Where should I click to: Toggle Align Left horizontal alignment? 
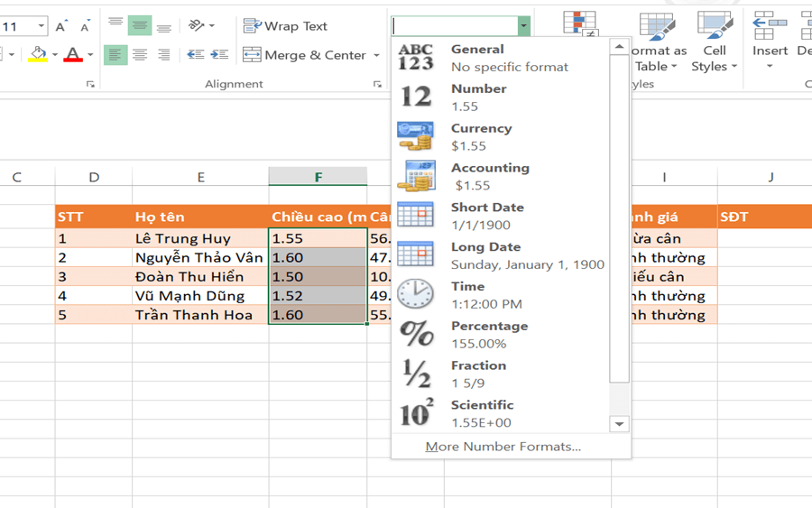point(115,55)
